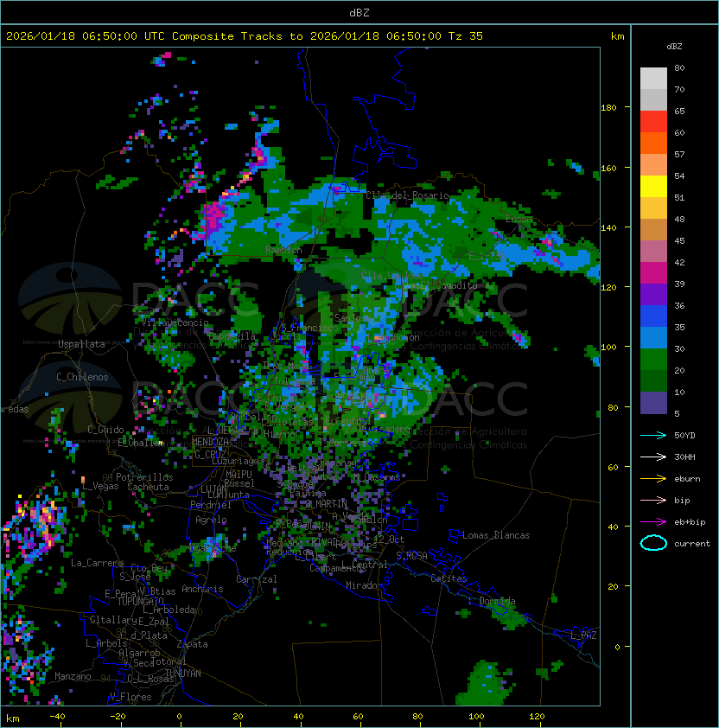Pick the green 20-30 dBZ color band
This screenshot has height=728, width=719.
coord(653,360)
